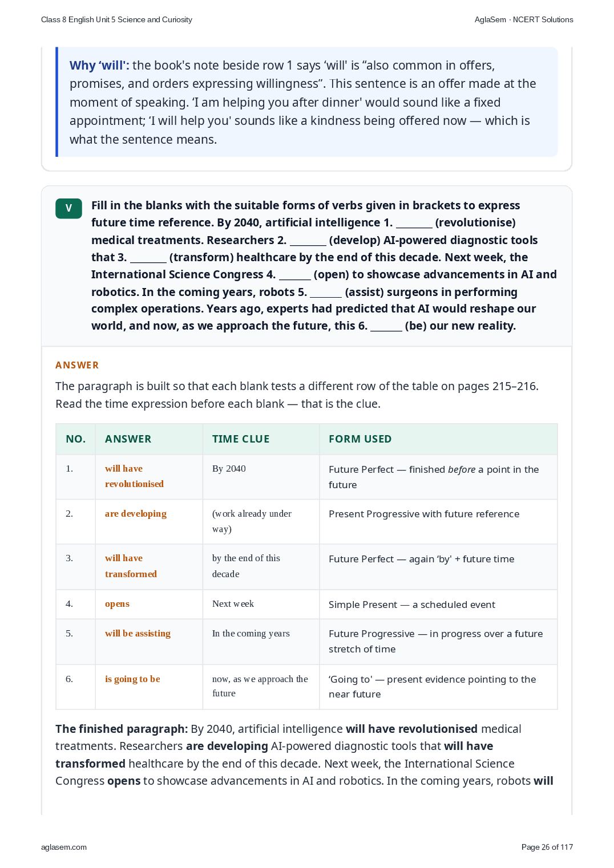Image resolution: width=614 pixels, height=868 pixels.
Task: Click the 'is going to be' answer cell
Action: 149,687
